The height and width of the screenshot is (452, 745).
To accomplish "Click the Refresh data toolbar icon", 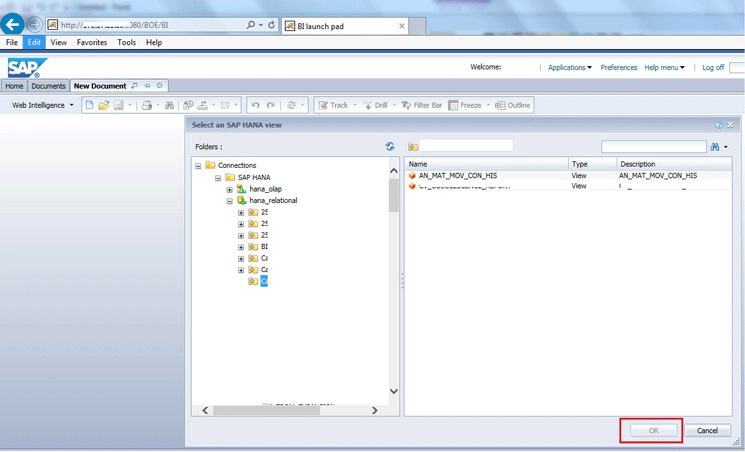I will pyautogui.click(x=292, y=105).
